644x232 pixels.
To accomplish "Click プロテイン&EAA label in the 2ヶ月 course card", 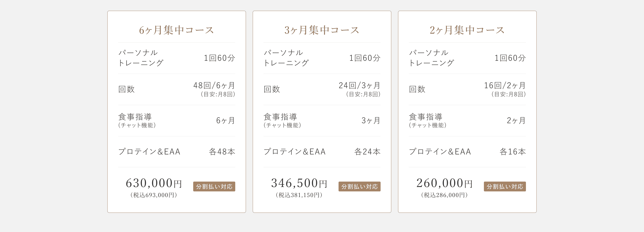I will coord(440,152).
